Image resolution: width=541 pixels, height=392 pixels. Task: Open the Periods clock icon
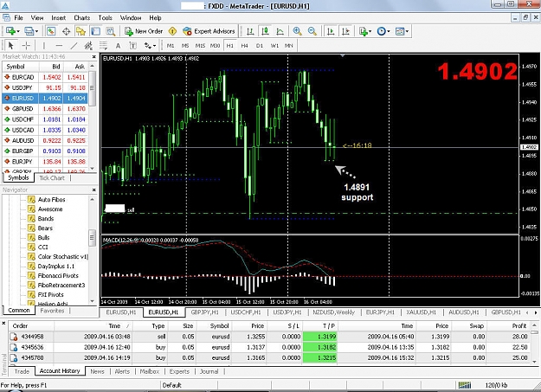[x=381, y=31]
